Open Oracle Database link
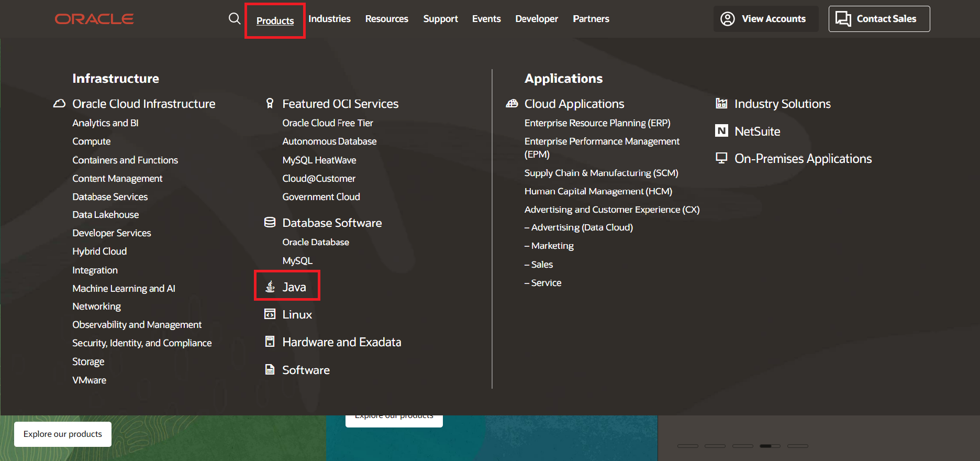The width and height of the screenshot is (980, 461). tap(316, 242)
